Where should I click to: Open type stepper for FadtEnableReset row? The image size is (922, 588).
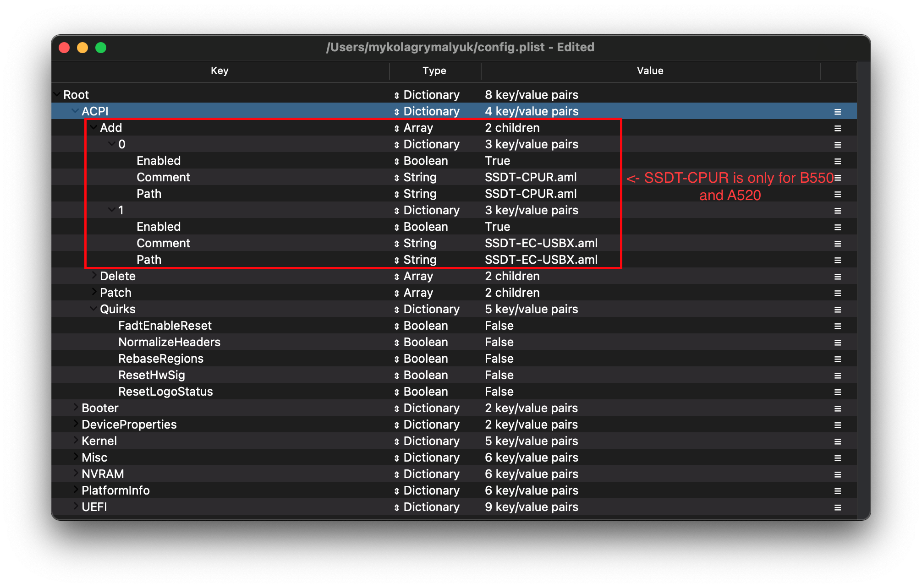396,326
